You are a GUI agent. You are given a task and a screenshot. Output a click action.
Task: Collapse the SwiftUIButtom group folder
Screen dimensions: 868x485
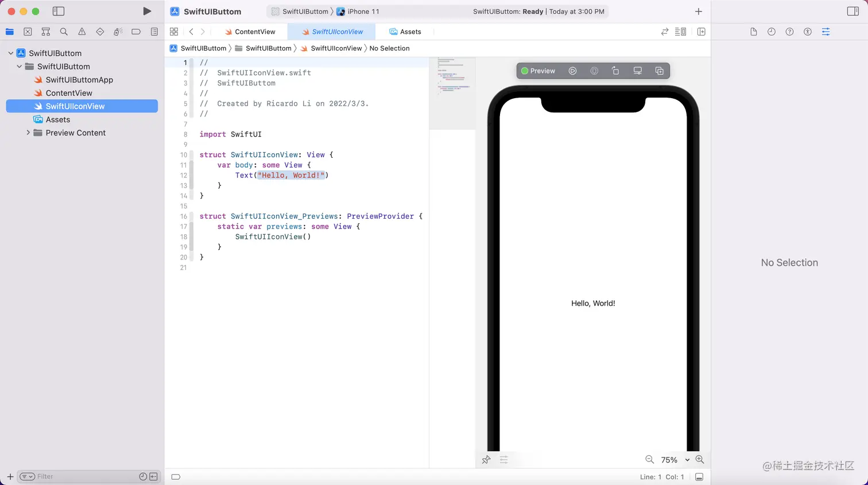tap(18, 66)
